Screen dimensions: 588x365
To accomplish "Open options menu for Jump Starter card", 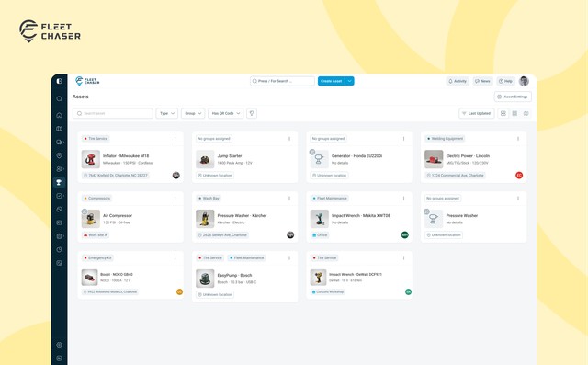I will click(289, 139).
